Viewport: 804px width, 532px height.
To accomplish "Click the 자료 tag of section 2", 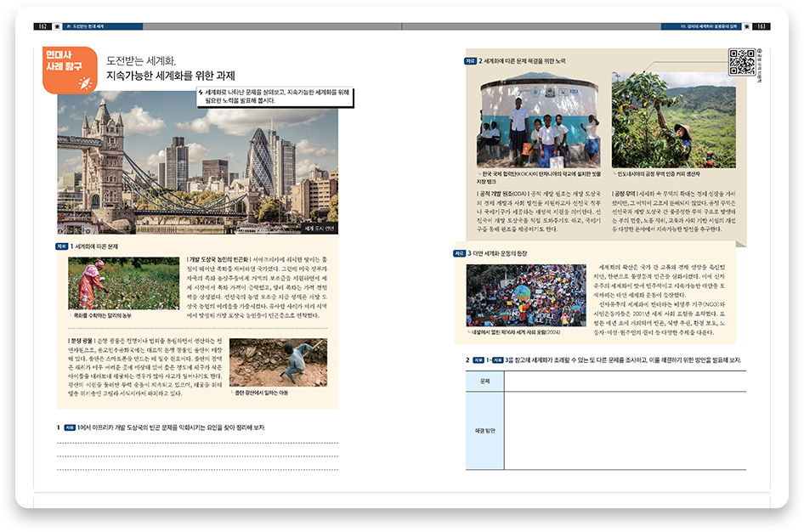I will coord(470,61).
